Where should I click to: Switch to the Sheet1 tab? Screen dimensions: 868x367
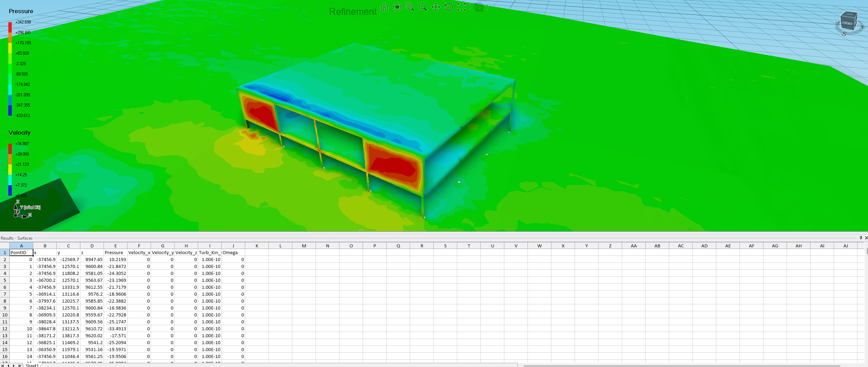(x=32, y=365)
